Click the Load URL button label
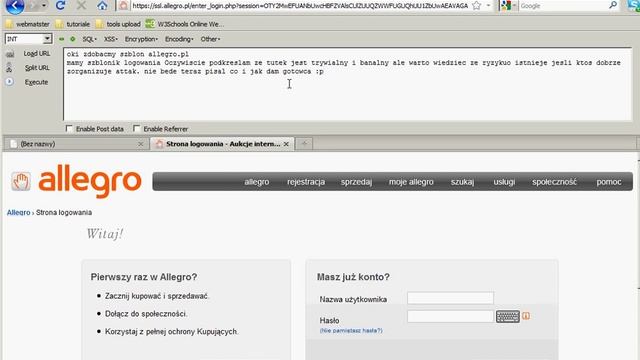 click(x=37, y=53)
